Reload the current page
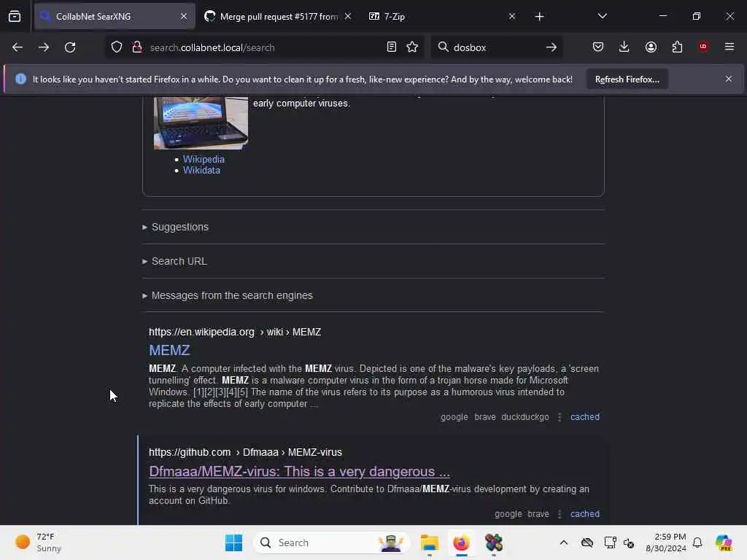Screen dimensions: 747x560 tap(70, 47)
